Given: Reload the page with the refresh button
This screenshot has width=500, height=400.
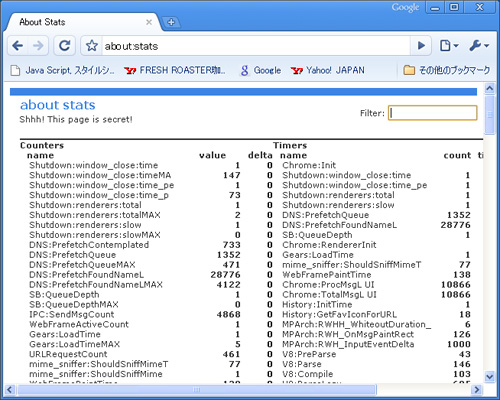Looking at the screenshot, I should [x=64, y=46].
